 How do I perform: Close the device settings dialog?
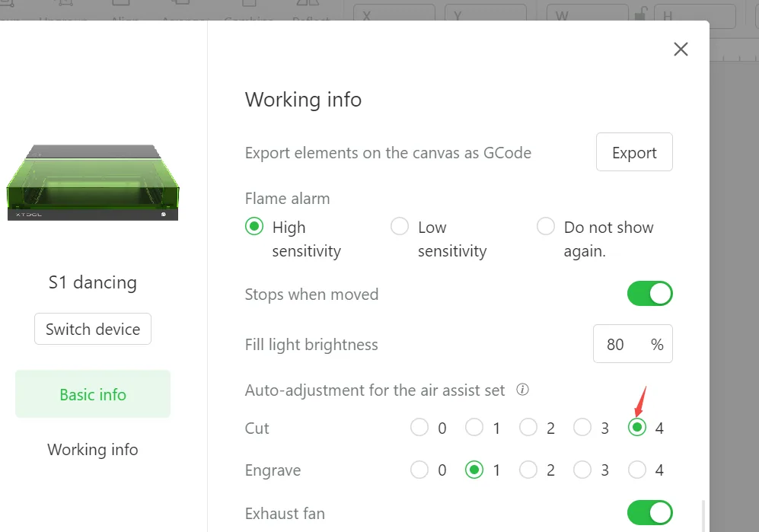pos(681,49)
